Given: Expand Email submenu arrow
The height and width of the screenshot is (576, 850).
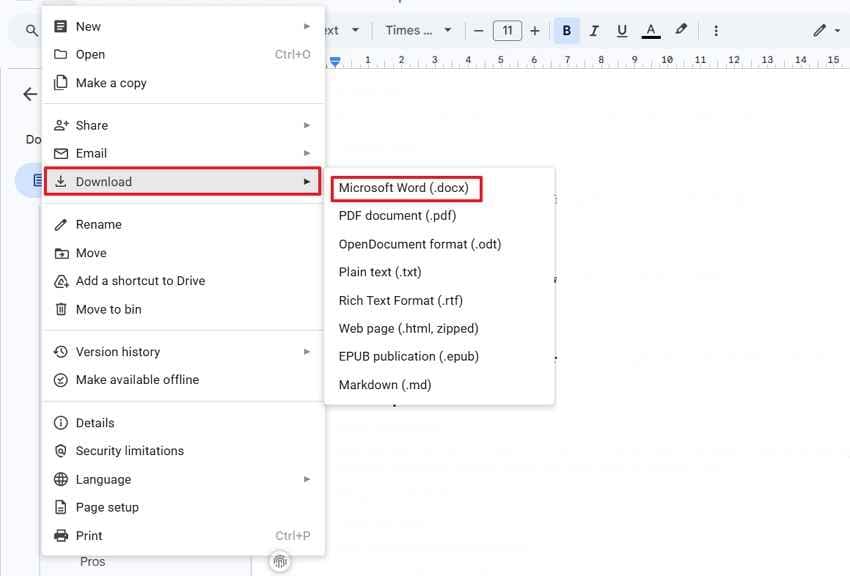Looking at the screenshot, I should tap(307, 153).
